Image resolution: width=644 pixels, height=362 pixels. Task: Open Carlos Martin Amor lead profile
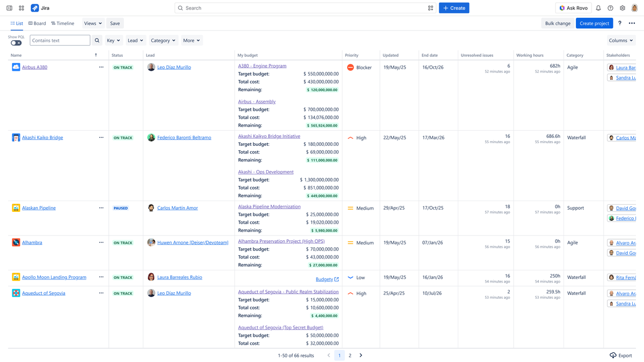point(177,208)
